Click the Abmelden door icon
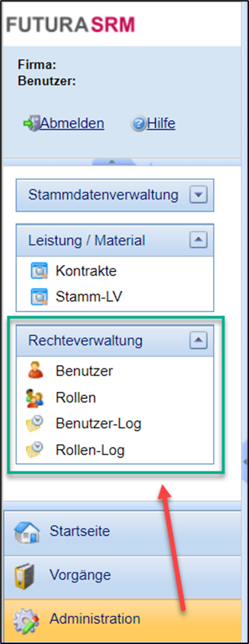249x644 pixels. pos(32,123)
